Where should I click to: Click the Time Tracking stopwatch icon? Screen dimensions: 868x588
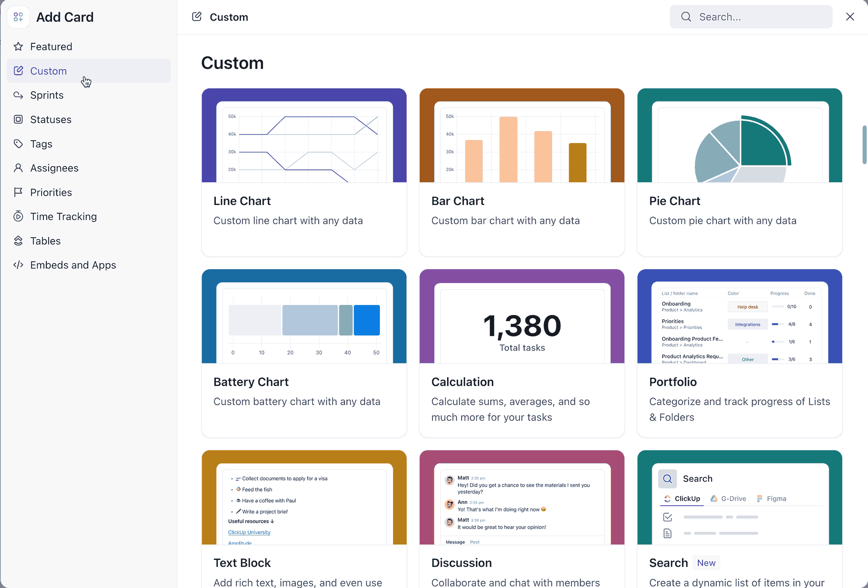click(18, 217)
